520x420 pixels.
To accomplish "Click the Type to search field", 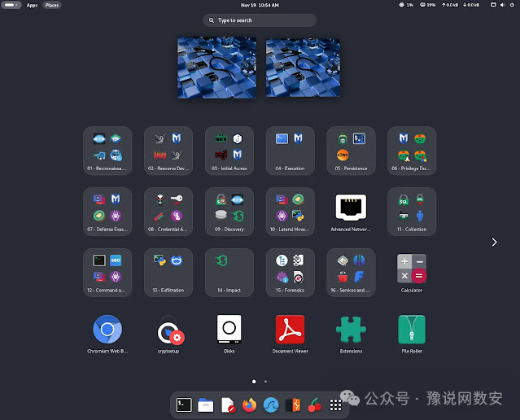I will pos(260,20).
